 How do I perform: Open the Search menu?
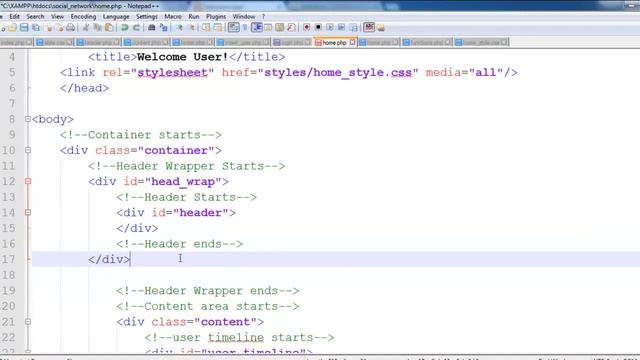coord(35,17)
